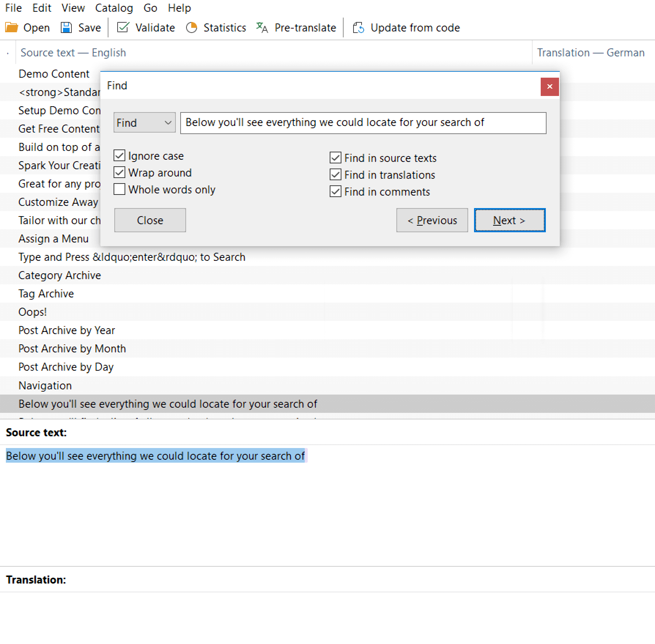
Task: Click the Validate checkmark icon
Action: point(123,27)
